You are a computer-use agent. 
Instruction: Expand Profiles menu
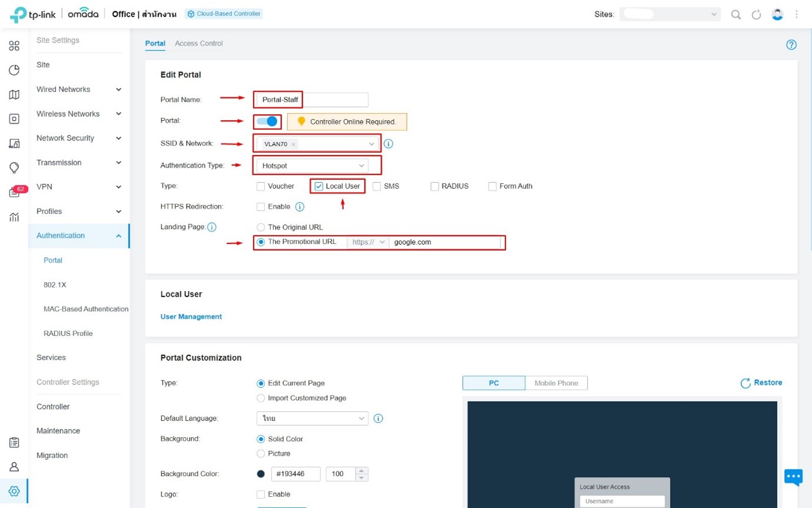point(79,212)
